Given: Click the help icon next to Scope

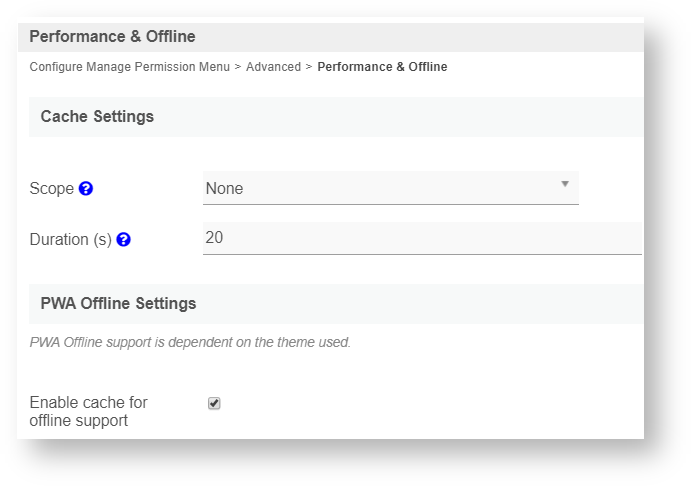Looking at the screenshot, I should (86, 188).
